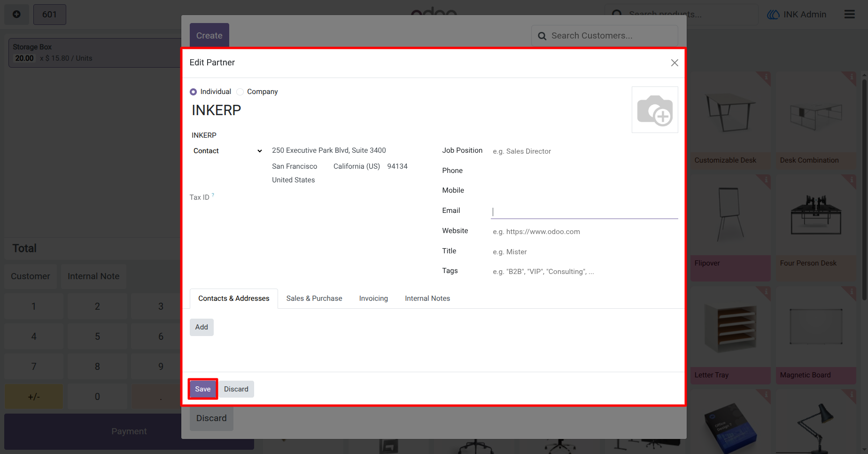The height and width of the screenshot is (454, 868).
Task: Select the Company radio button
Action: point(240,92)
